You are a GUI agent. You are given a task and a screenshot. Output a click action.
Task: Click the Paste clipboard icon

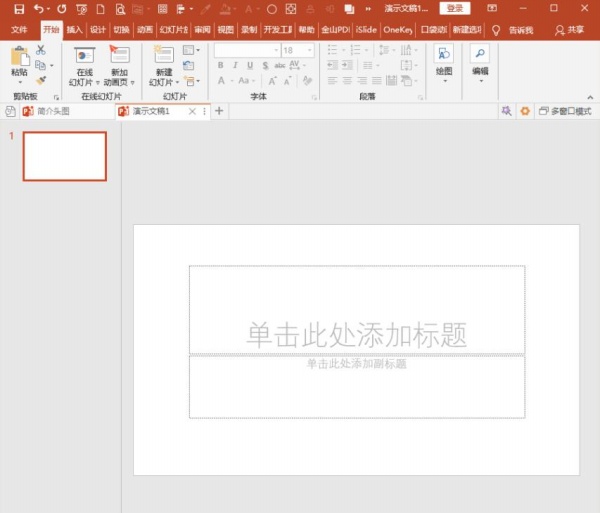tap(19, 56)
